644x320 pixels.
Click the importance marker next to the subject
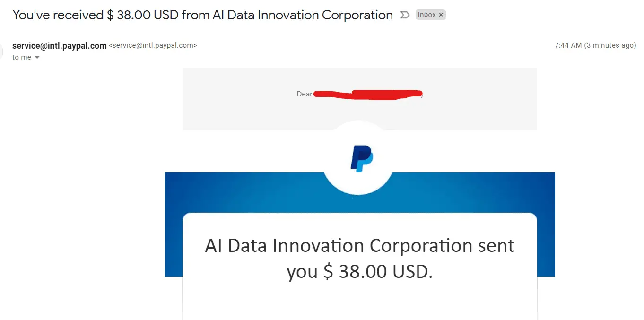coord(405,15)
